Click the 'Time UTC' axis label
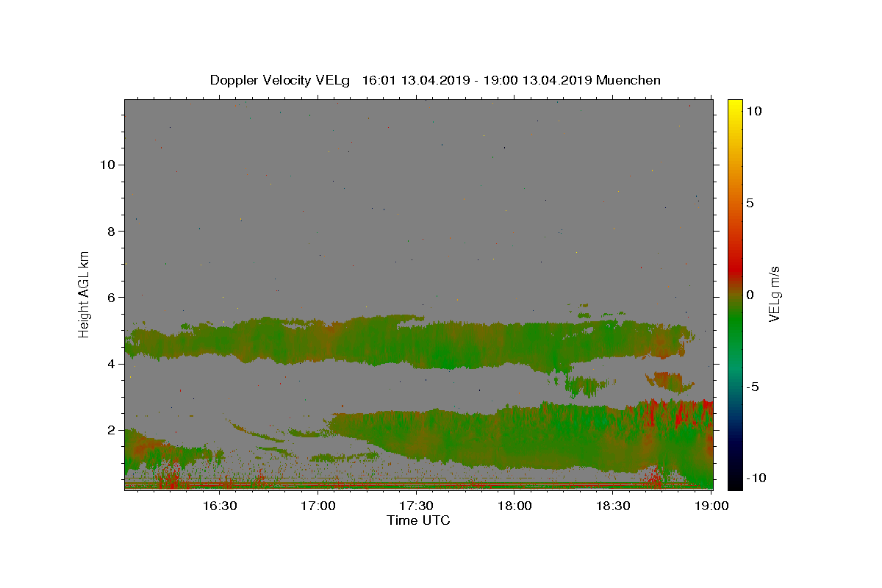Screen dimensions: 882x588 point(418,520)
